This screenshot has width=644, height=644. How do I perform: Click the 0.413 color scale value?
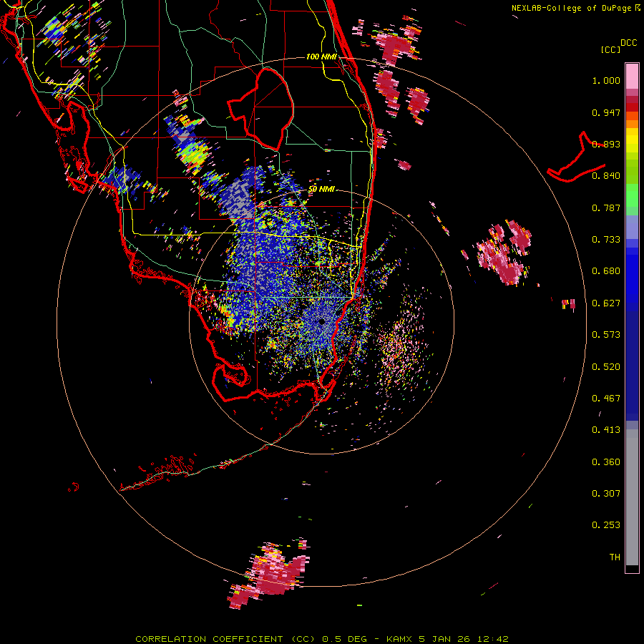coord(606,430)
